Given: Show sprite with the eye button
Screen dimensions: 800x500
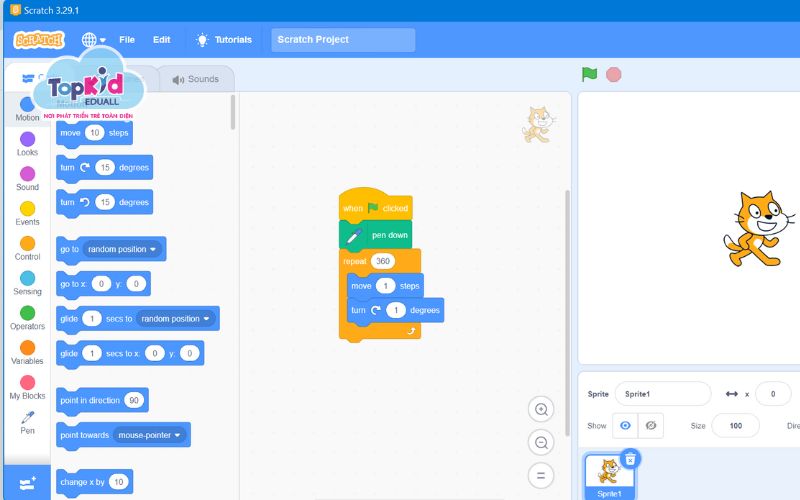Looking at the screenshot, I should [x=625, y=426].
